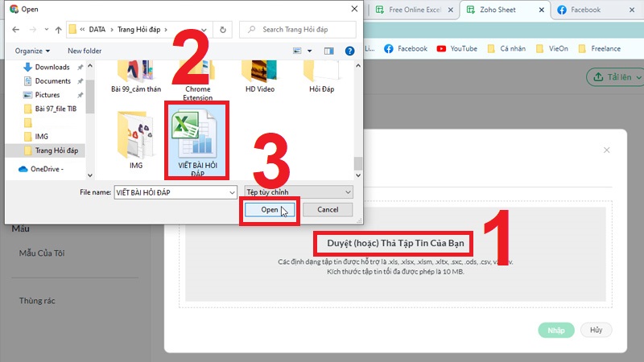
Task: Close the Zoho Sheet tab
Action: click(541, 10)
